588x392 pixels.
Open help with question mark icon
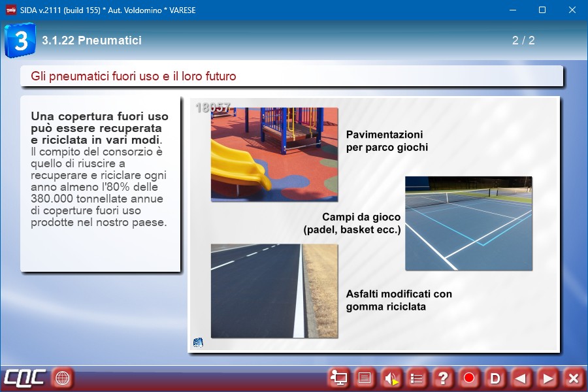(x=443, y=378)
